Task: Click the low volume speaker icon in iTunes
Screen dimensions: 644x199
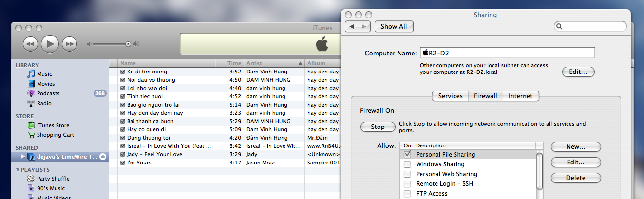Action: click(x=89, y=44)
